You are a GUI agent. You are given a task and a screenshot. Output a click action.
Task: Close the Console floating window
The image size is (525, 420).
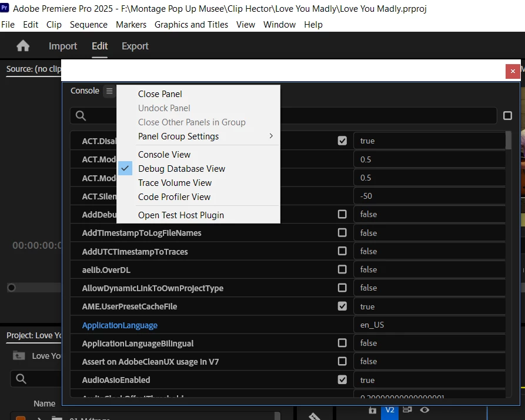click(513, 71)
